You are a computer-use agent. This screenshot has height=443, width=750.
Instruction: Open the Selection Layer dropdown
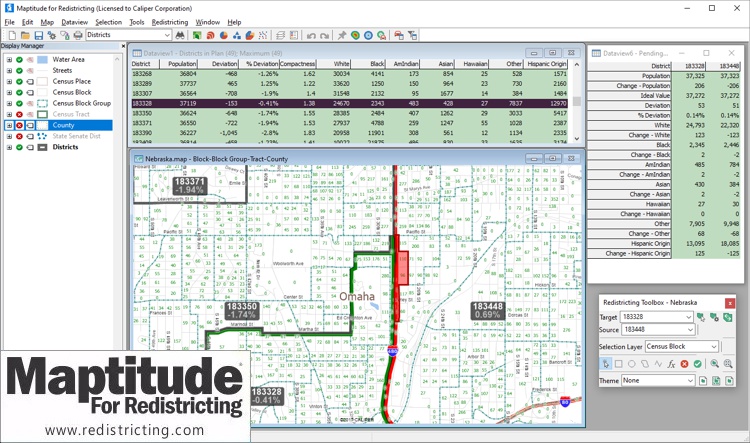712,345
